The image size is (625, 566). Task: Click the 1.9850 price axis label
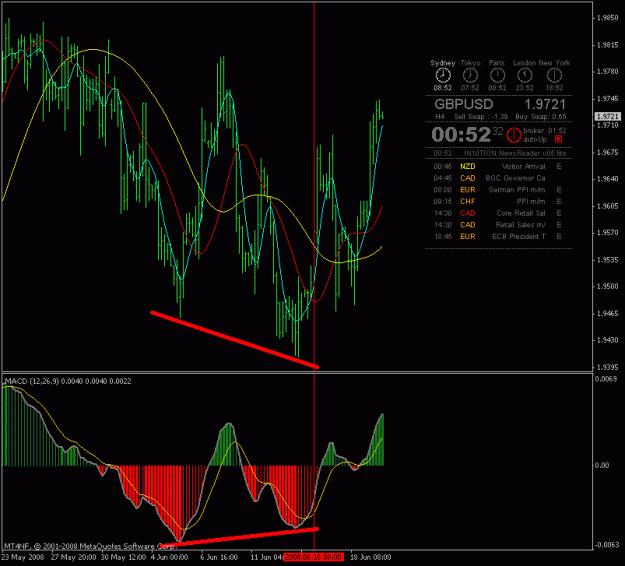[x=607, y=18]
